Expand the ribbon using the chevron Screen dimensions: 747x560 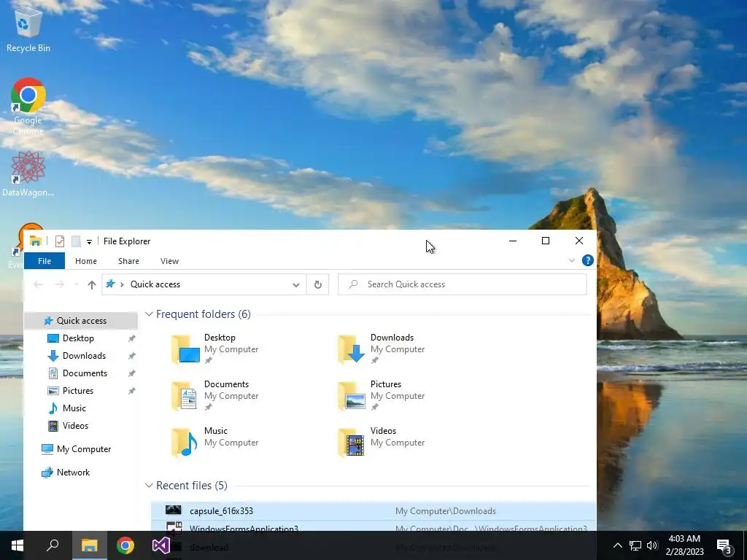pos(572,260)
